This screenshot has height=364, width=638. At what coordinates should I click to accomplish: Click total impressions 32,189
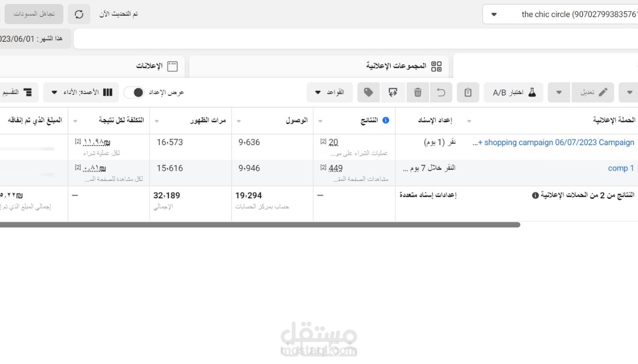166,196
